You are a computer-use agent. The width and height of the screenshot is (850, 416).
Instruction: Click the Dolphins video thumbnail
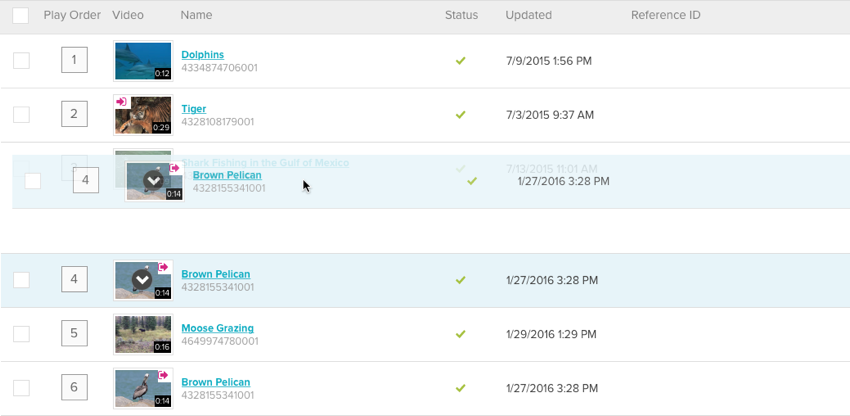pyautogui.click(x=143, y=61)
